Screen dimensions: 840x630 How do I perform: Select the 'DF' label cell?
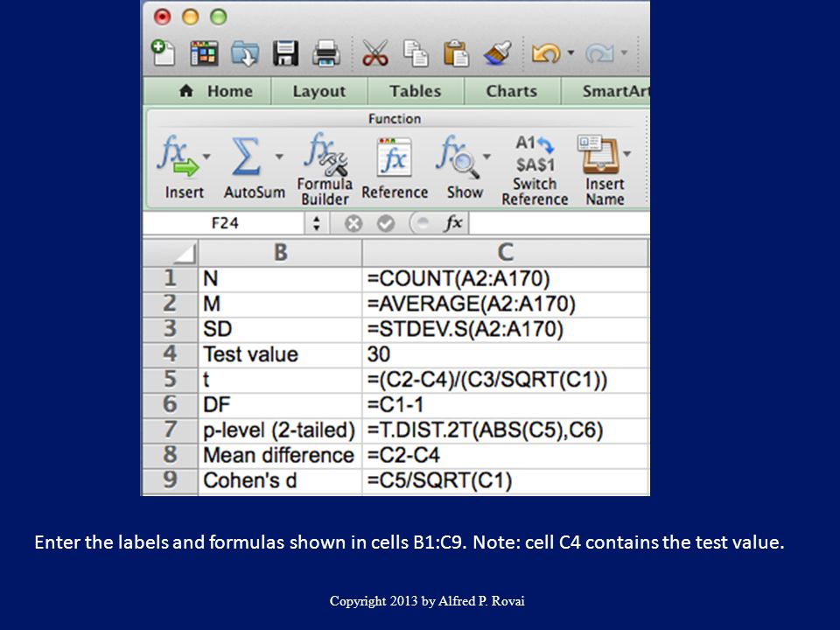coord(280,405)
